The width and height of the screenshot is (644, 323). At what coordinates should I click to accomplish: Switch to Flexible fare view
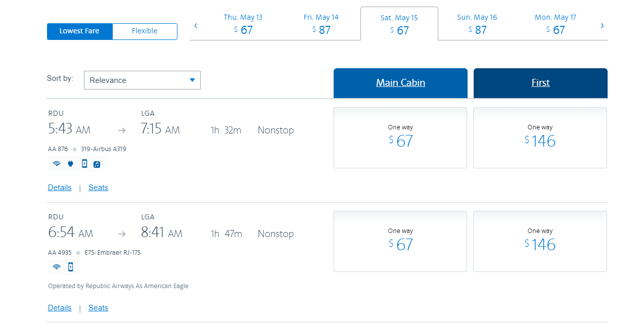145,31
